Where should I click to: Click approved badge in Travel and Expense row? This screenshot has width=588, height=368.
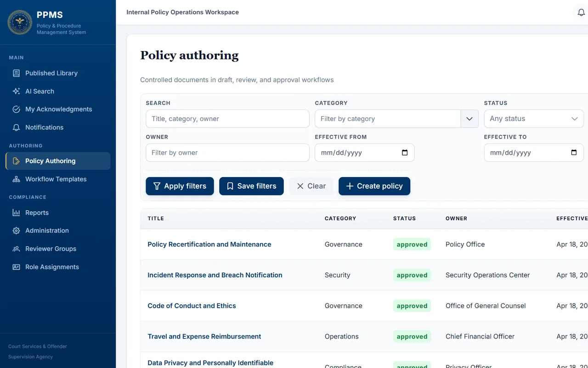click(x=412, y=336)
